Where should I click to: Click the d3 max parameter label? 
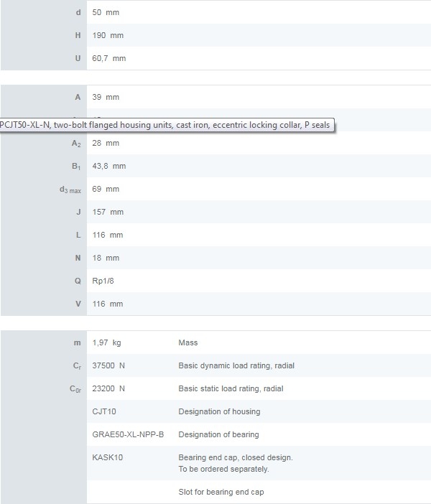click(x=70, y=190)
